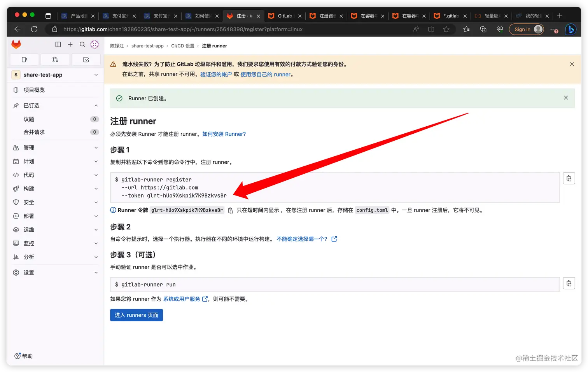588x372 pixels.
Task: Click the 陈禄江 breadcrumb
Action: [117, 46]
